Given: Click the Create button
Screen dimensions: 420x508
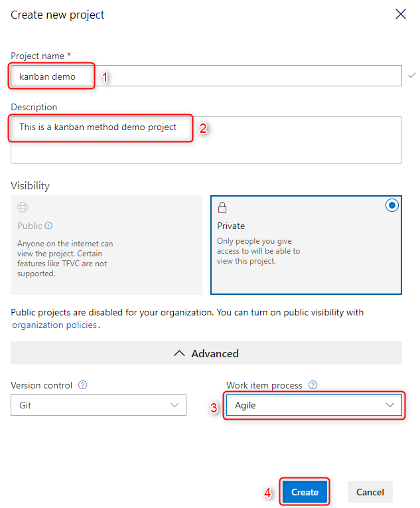Looking at the screenshot, I should tap(305, 492).
